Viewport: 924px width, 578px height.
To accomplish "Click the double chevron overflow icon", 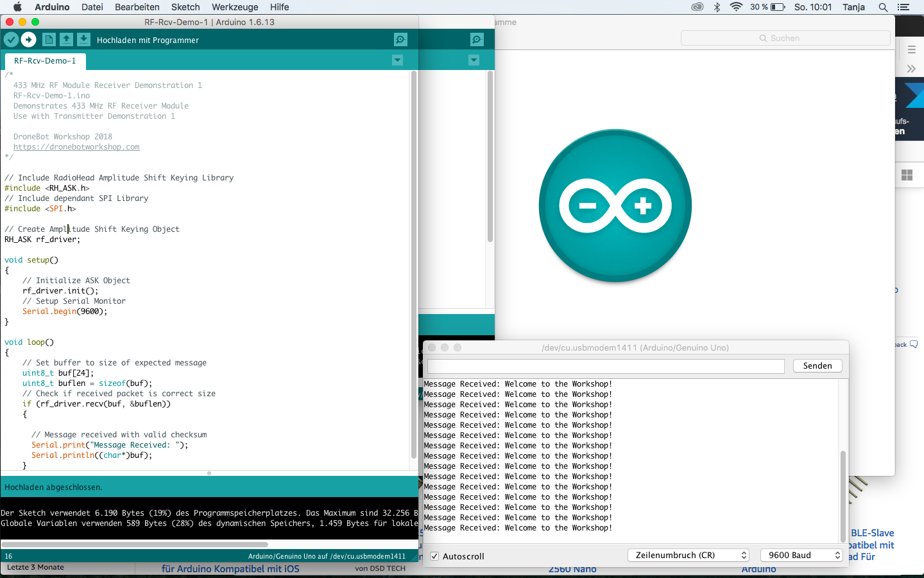I will (911, 69).
